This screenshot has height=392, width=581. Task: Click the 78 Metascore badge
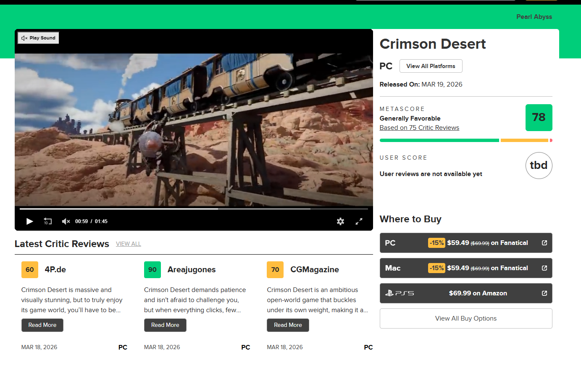539,118
